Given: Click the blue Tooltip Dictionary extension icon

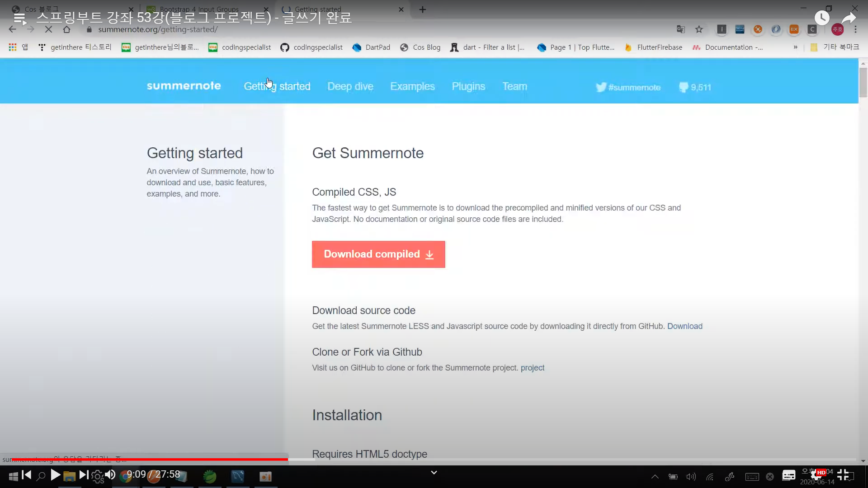Looking at the screenshot, I should coord(740,29).
